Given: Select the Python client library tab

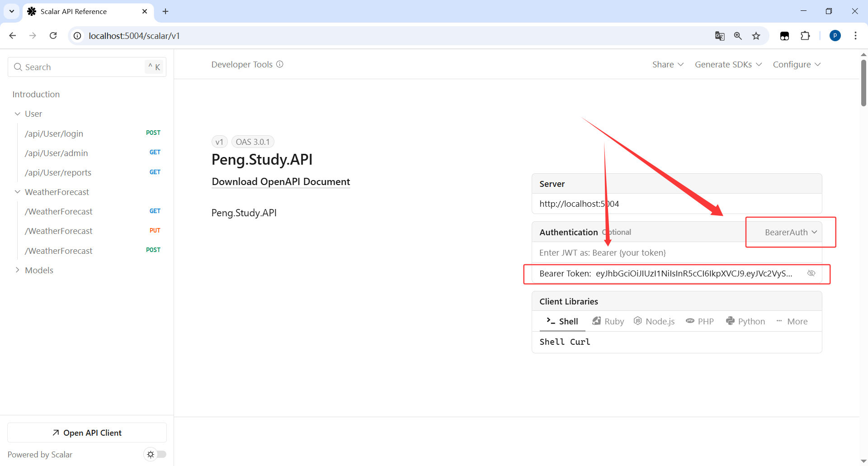Looking at the screenshot, I should (745, 321).
